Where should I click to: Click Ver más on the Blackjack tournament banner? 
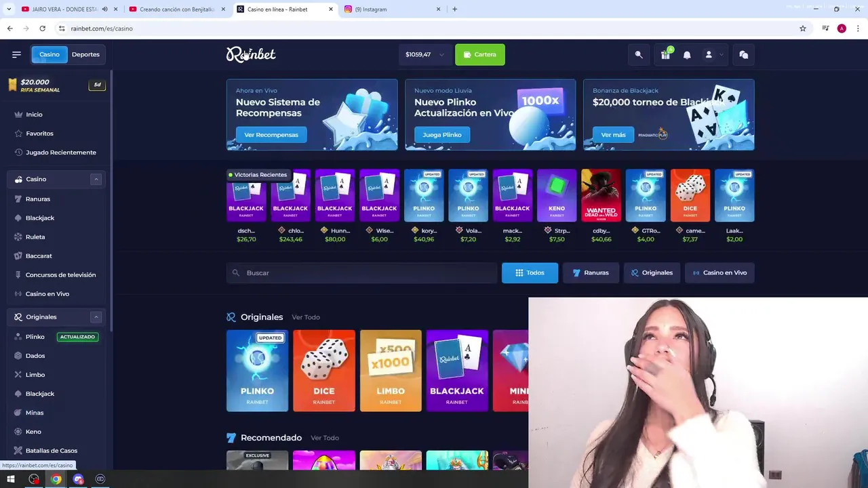tap(613, 135)
